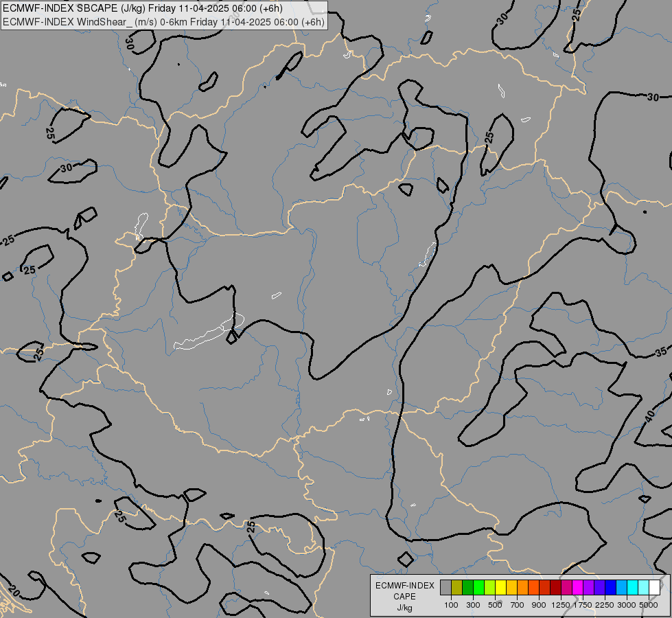Click the legend value '700'

[518, 605]
